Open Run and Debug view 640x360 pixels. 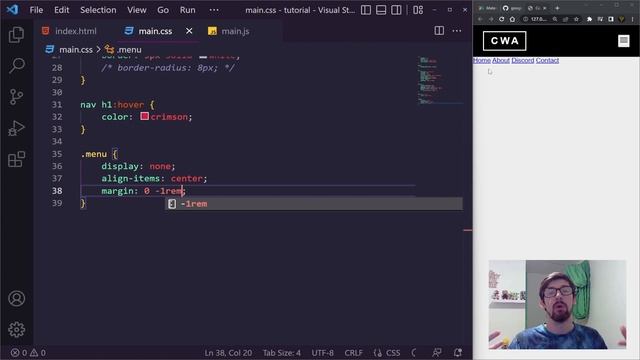pyautogui.click(x=16, y=128)
